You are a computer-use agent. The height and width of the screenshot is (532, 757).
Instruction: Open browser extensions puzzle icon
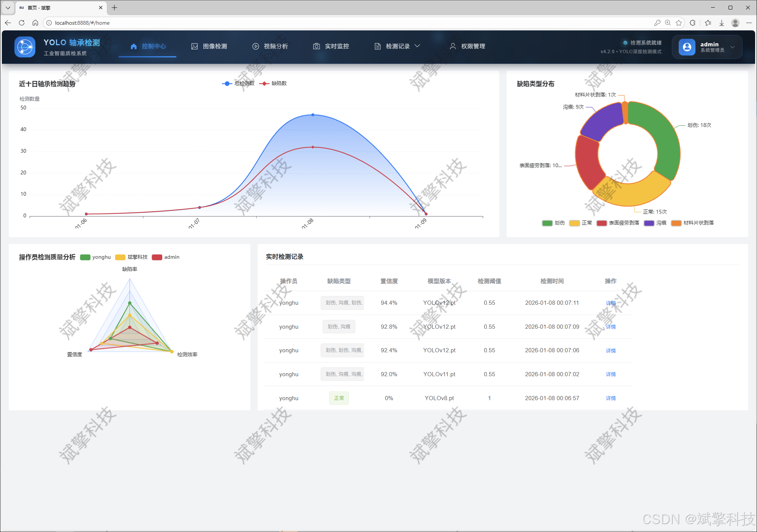coord(692,23)
